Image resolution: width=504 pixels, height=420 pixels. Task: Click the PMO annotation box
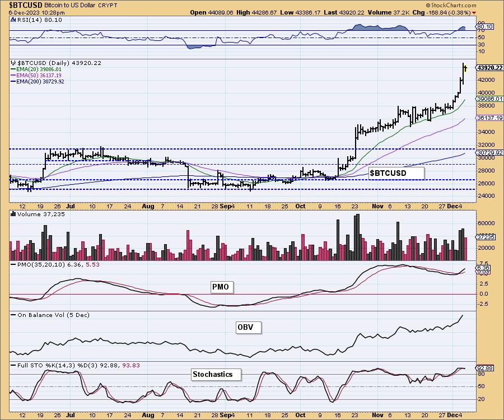[222, 287]
